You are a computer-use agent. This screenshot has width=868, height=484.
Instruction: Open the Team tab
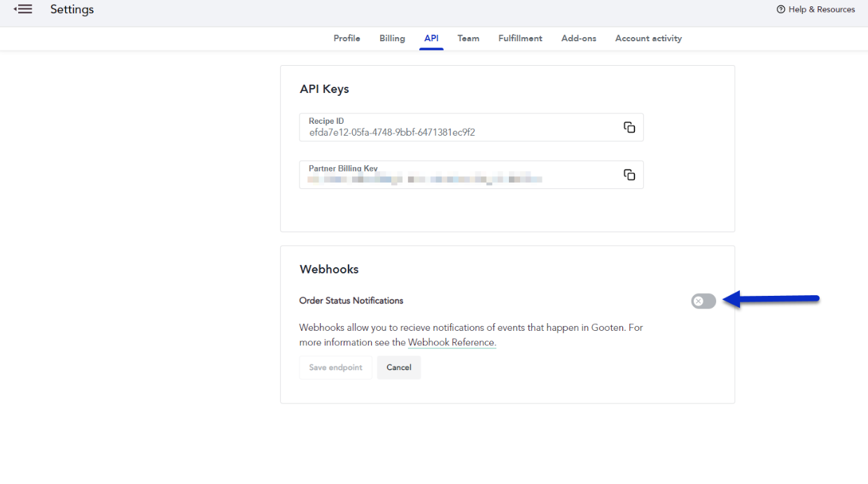point(468,38)
